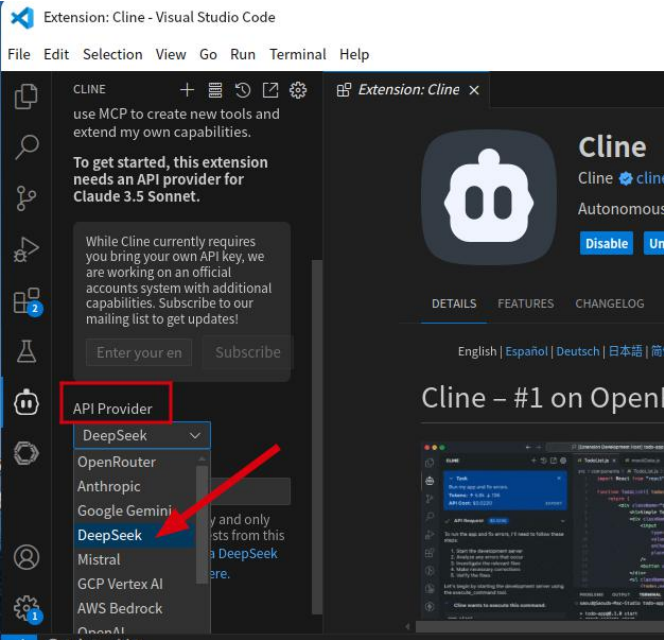This screenshot has height=640, width=664.
Task: Open the Deutsch readme link
Action: (578, 352)
